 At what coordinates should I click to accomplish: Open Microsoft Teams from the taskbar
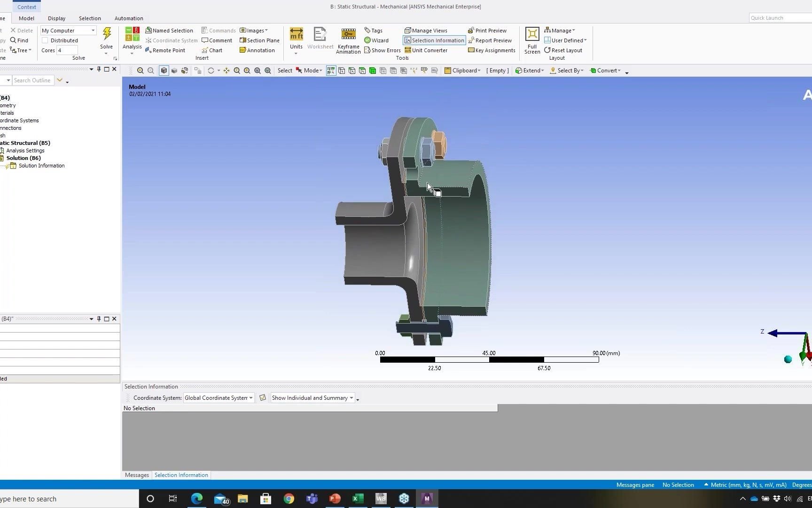(x=312, y=499)
